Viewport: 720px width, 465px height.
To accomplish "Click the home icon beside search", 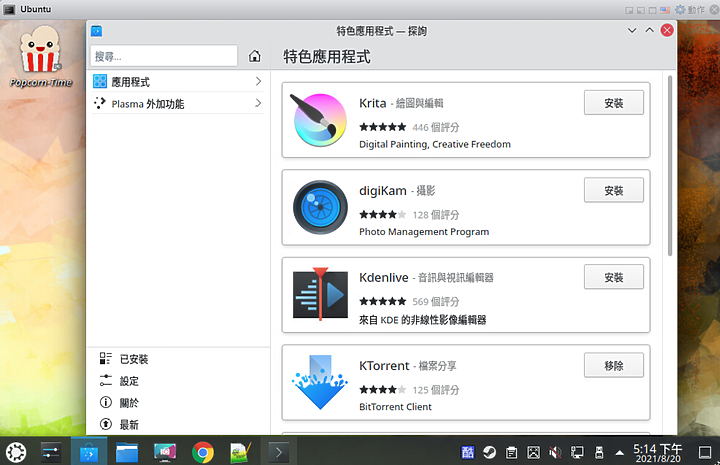I will pyautogui.click(x=254, y=56).
